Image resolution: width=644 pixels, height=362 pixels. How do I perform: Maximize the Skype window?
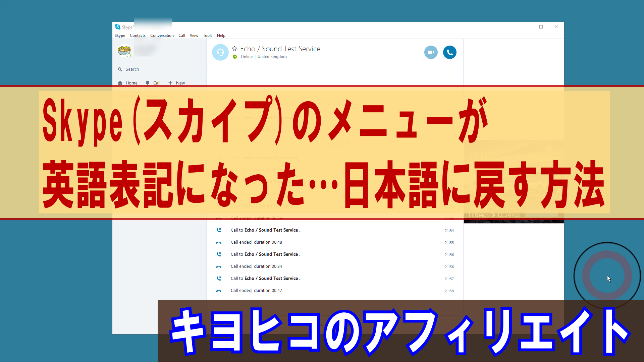tap(541, 27)
